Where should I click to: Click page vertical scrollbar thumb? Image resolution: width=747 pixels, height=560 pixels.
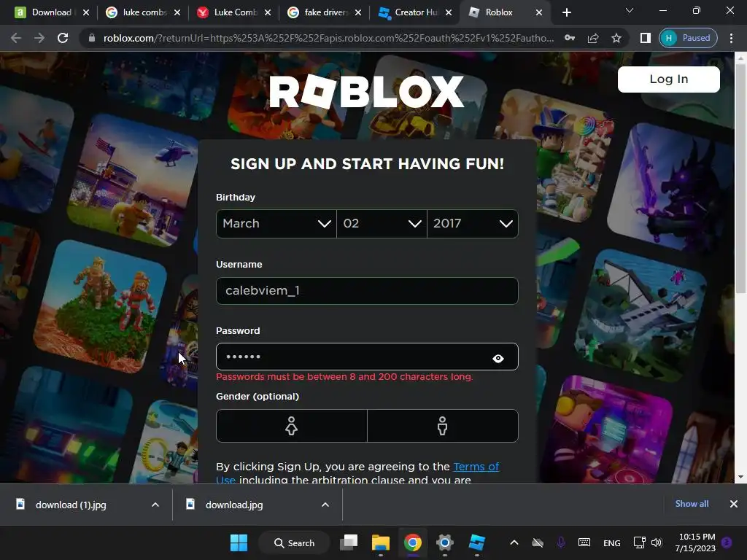pyautogui.click(x=740, y=179)
